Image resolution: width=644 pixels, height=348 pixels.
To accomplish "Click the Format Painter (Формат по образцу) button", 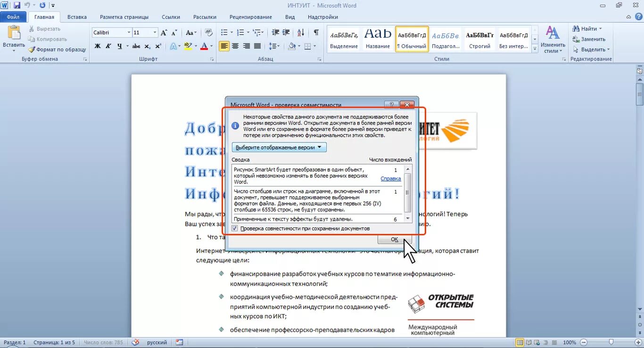I will (x=57, y=50).
